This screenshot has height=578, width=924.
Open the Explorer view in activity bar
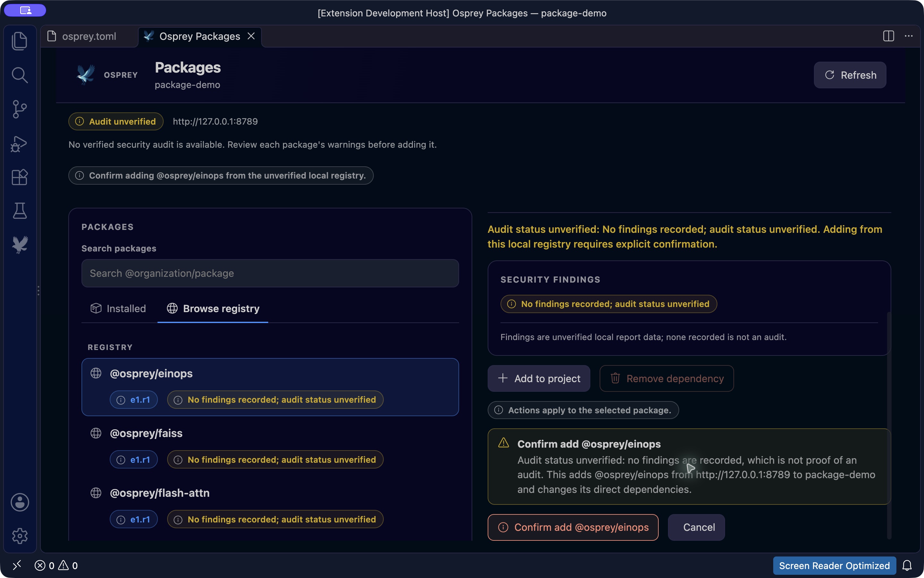click(x=20, y=41)
